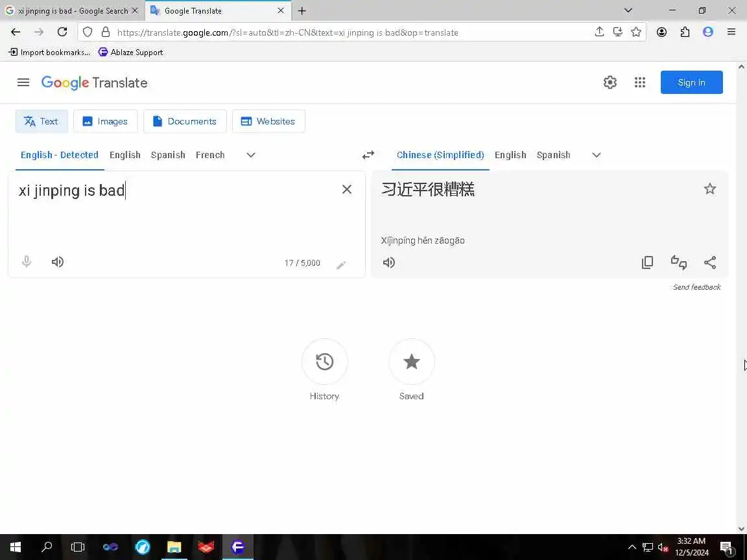This screenshot has height=560, width=747.
Task: Click the Google Translate logo
Action: tap(94, 82)
